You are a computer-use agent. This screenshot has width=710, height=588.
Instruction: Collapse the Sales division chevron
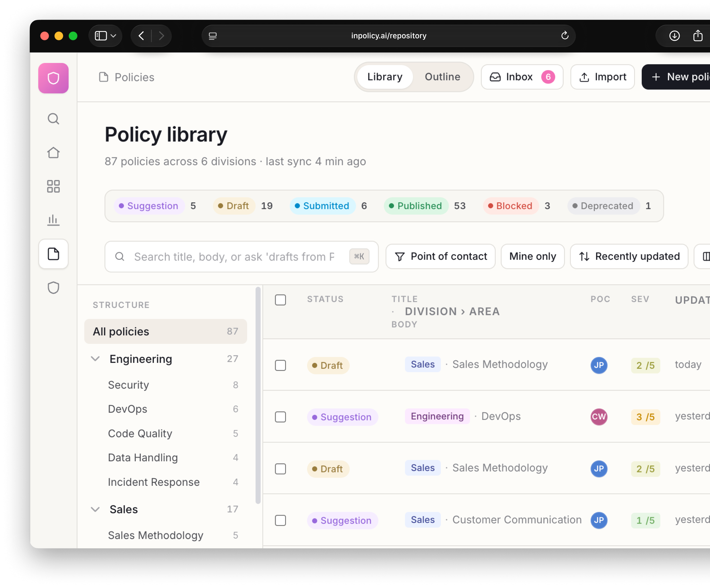click(x=95, y=509)
